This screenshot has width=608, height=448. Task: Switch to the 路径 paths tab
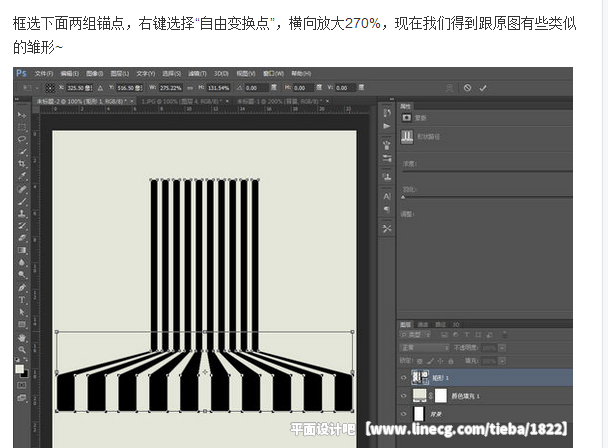click(440, 324)
